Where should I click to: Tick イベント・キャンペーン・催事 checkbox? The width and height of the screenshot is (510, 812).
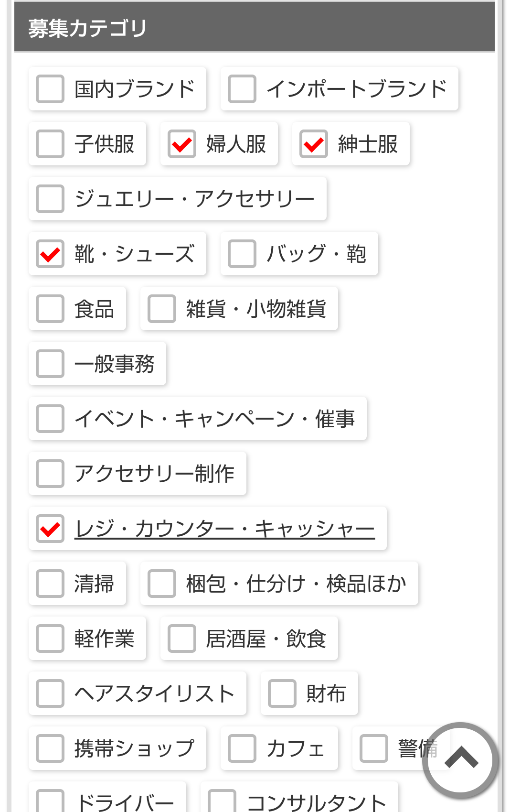tap(50, 419)
